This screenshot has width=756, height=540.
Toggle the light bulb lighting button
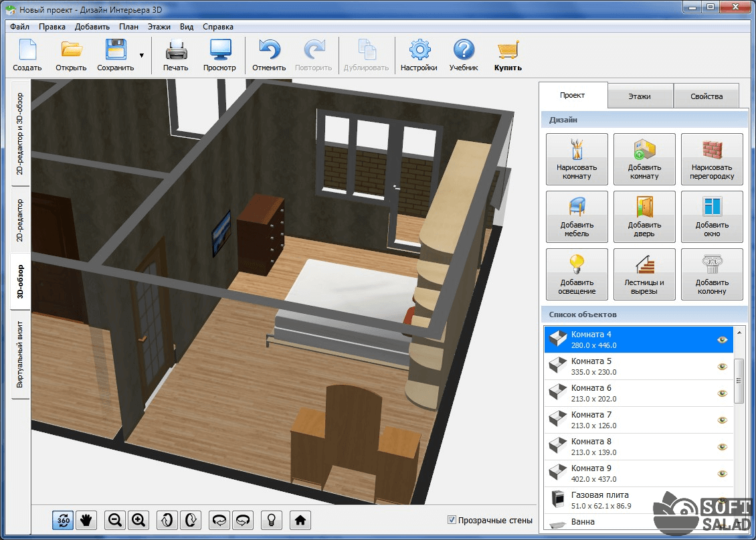click(x=271, y=519)
